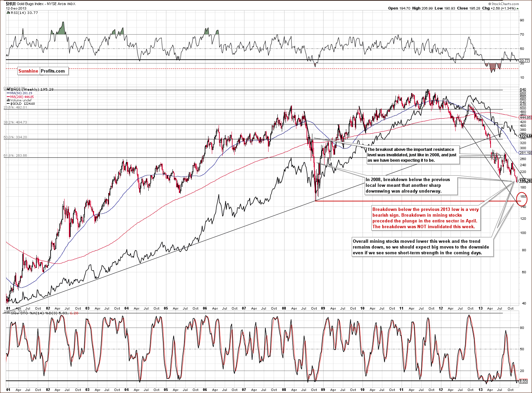Screen dimensions: 532x393
Task: Click the MA(200) 444.85 legend entry
Action: 20,97
